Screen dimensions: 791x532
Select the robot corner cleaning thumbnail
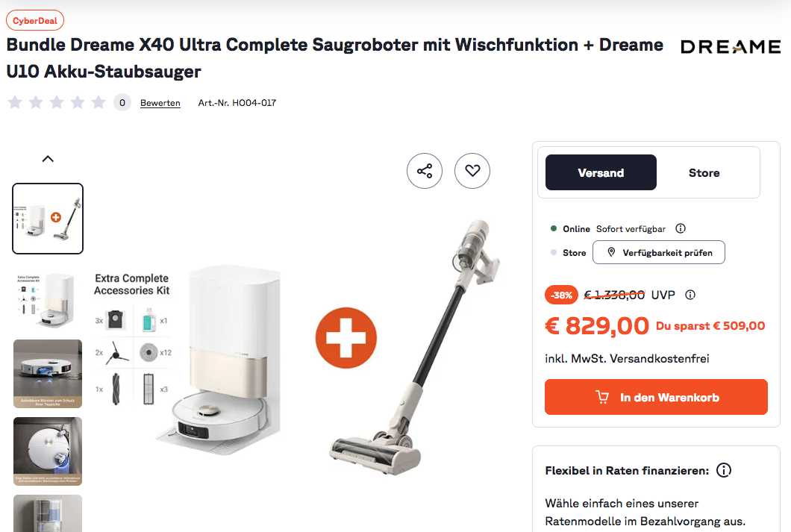pos(48,451)
